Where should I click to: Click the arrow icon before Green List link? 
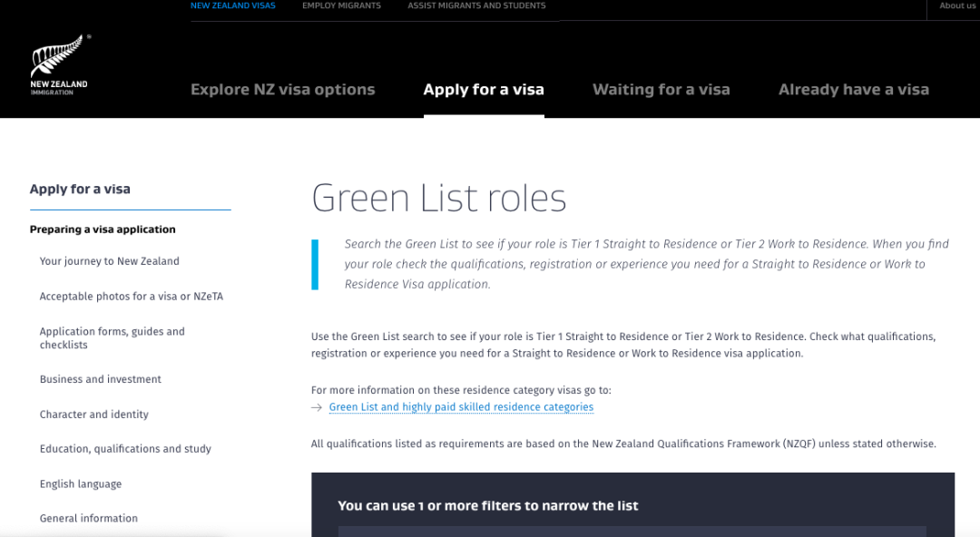(x=317, y=408)
